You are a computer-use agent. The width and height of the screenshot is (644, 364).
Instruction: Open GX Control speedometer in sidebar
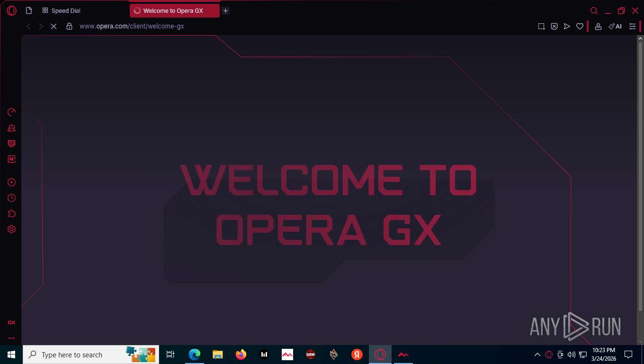point(12,112)
